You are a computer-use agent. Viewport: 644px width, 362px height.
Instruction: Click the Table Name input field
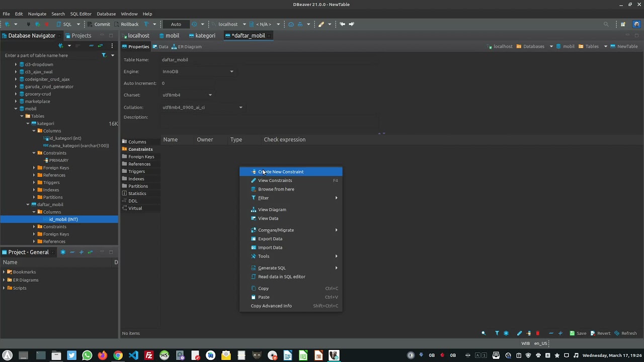tap(269, 59)
